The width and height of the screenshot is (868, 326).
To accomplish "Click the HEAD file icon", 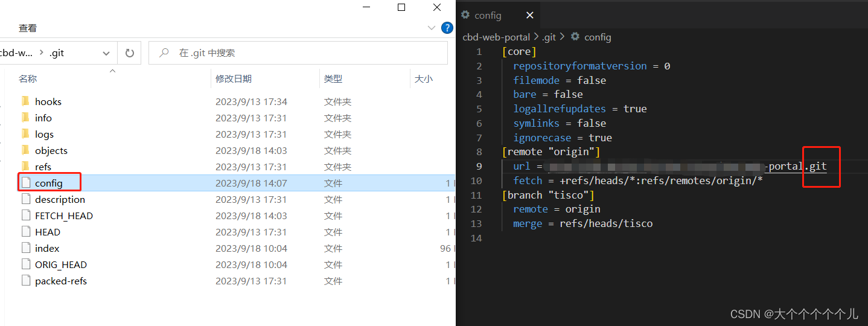I will [25, 231].
